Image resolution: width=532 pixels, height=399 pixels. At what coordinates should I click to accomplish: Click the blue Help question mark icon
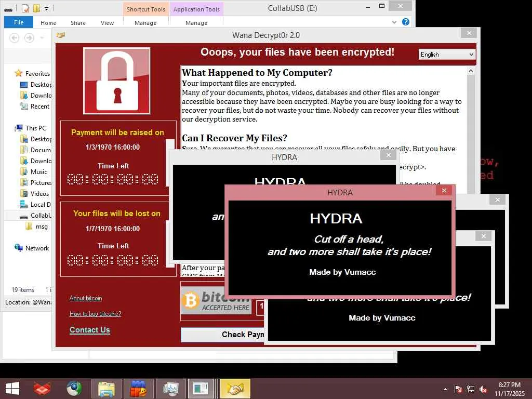[x=405, y=22]
